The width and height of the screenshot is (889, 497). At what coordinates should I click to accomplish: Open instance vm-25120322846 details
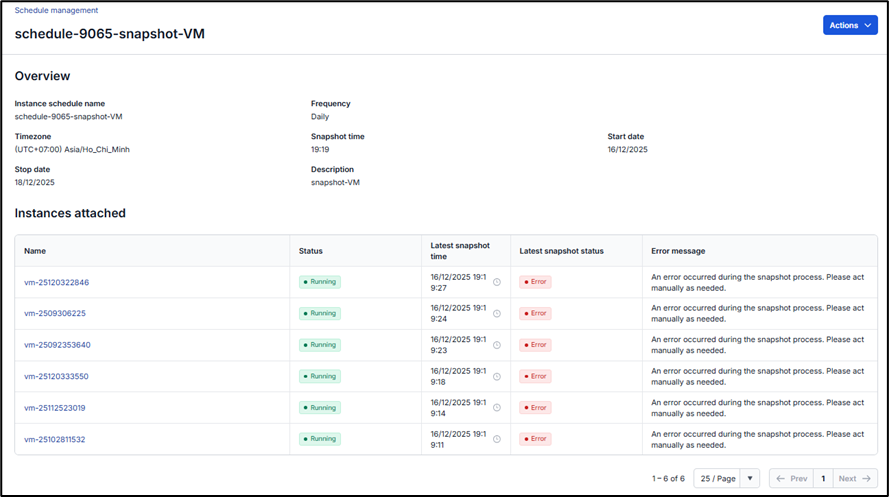[x=57, y=282]
